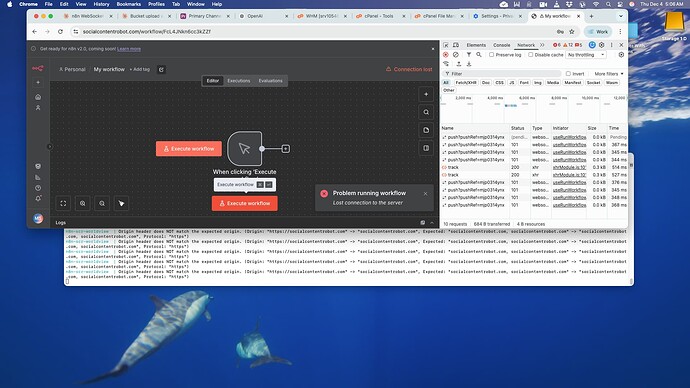Stop recording the network log

pos(446,55)
